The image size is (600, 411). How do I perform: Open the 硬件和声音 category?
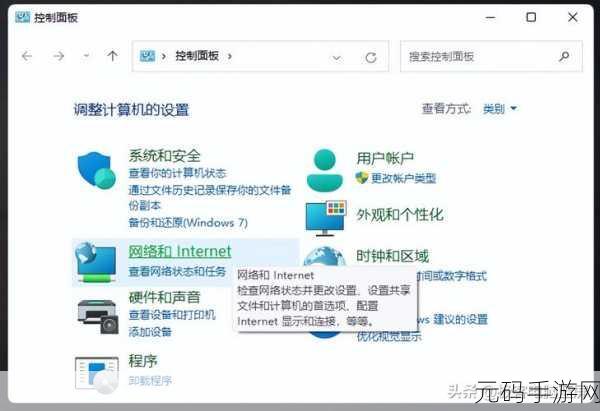coord(165,297)
